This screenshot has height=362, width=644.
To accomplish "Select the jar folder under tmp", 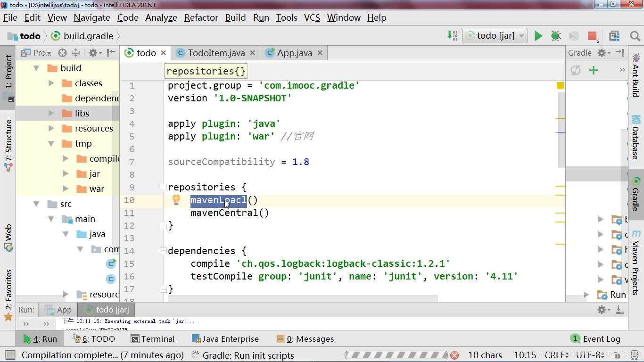I will click(x=94, y=174).
